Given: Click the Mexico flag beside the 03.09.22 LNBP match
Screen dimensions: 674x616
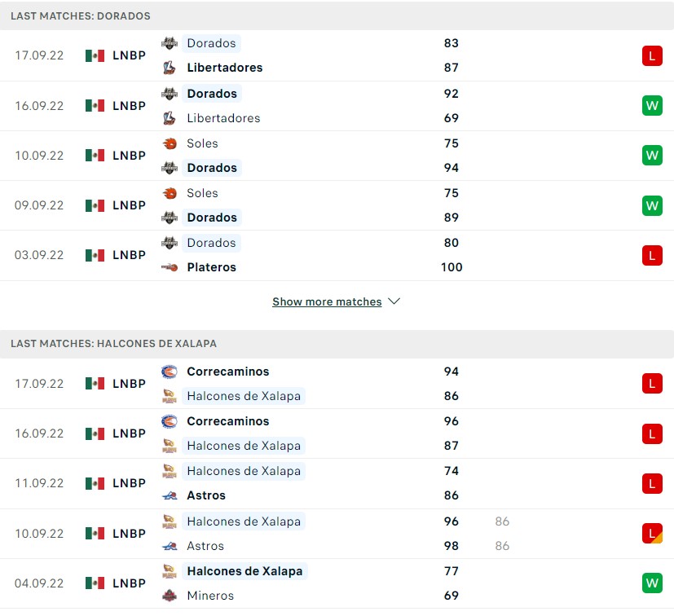Looking at the screenshot, I should click(x=95, y=255).
